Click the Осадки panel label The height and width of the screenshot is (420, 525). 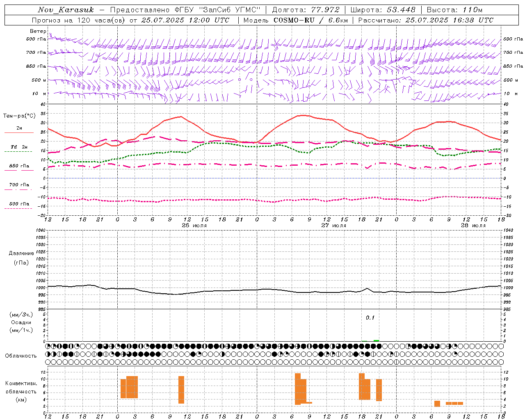point(21,322)
